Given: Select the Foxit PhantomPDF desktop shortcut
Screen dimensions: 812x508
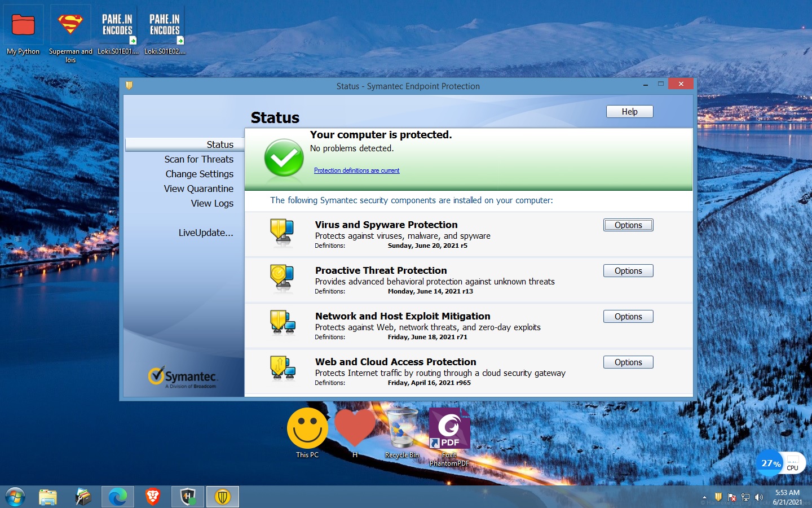Looking at the screenshot, I should (x=449, y=437).
